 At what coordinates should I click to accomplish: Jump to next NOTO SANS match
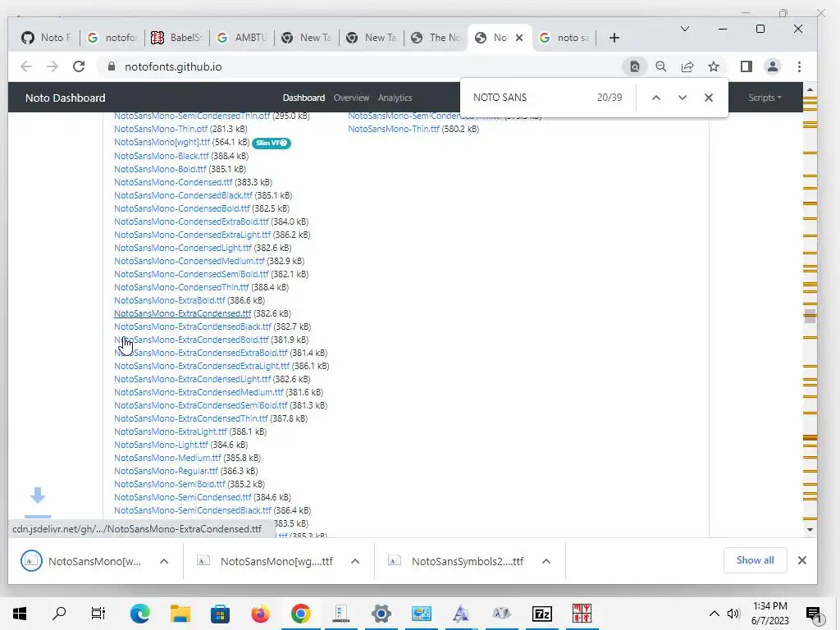tap(682, 98)
